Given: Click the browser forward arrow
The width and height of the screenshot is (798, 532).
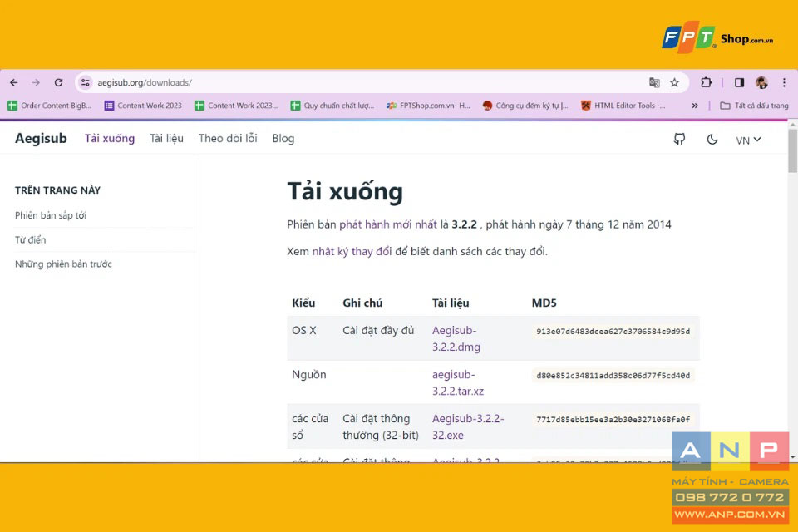Looking at the screenshot, I should (36, 82).
